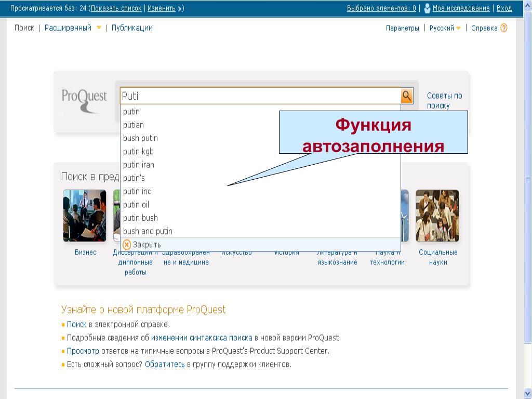Open the Русский language dropdown arrow
This screenshot has height=399, width=532.
point(458,28)
